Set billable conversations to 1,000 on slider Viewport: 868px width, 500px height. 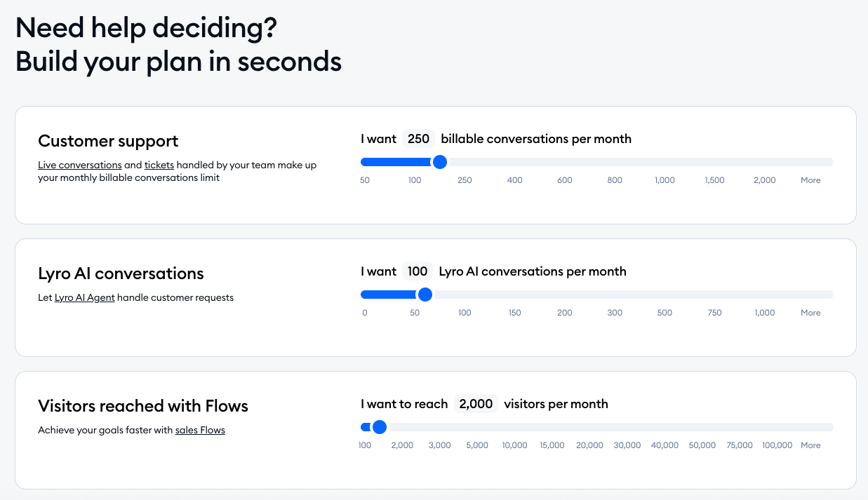pyautogui.click(x=665, y=163)
